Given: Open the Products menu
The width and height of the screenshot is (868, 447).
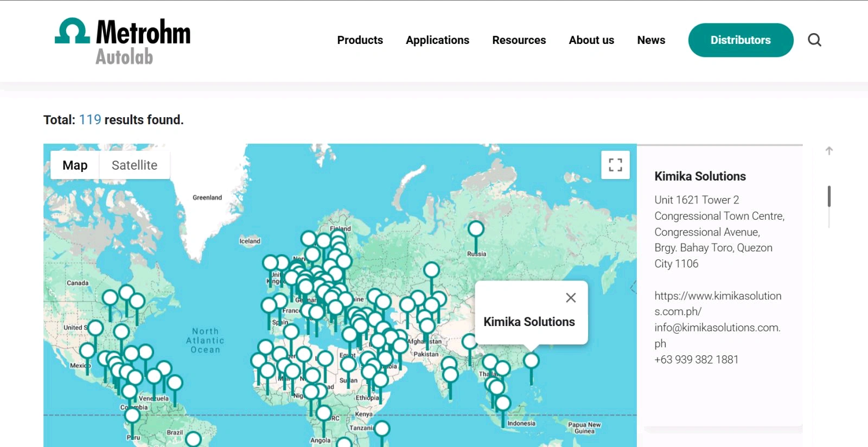Looking at the screenshot, I should tap(360, 40).
